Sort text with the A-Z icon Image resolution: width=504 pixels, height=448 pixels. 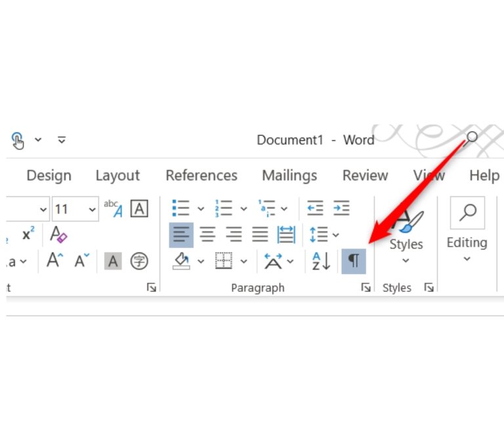pos(321,261)
